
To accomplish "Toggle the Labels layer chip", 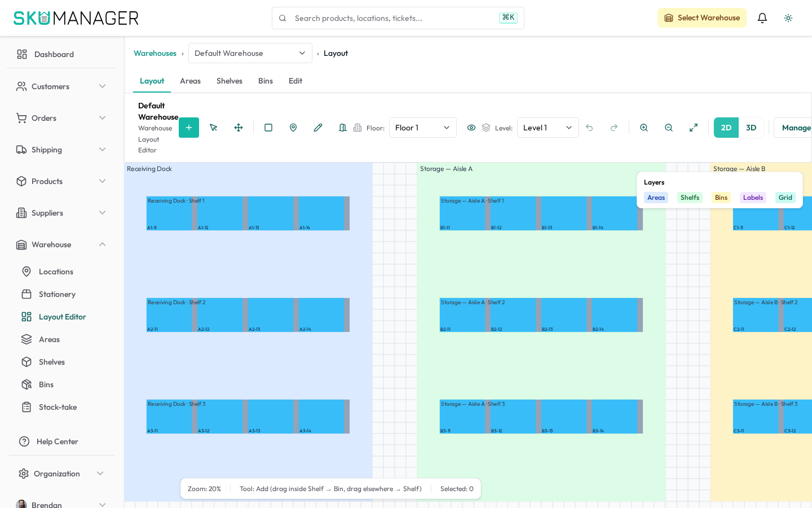I will click(753, 198).
